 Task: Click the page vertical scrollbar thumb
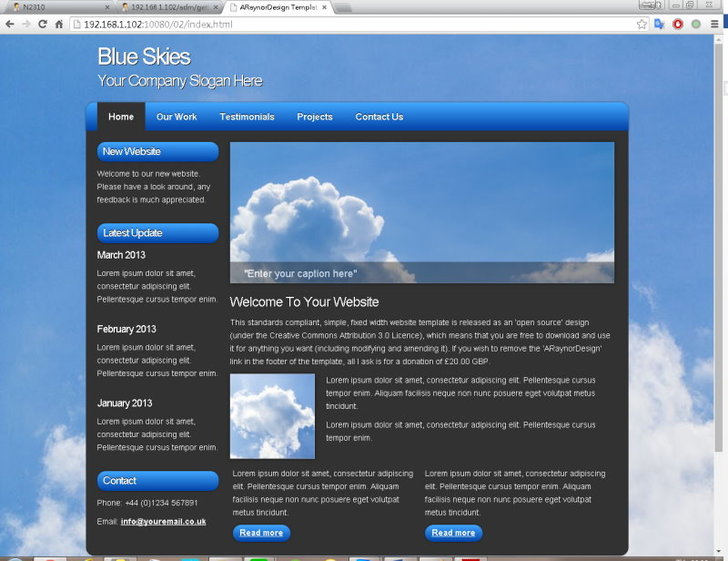click(x=719, y=246)
